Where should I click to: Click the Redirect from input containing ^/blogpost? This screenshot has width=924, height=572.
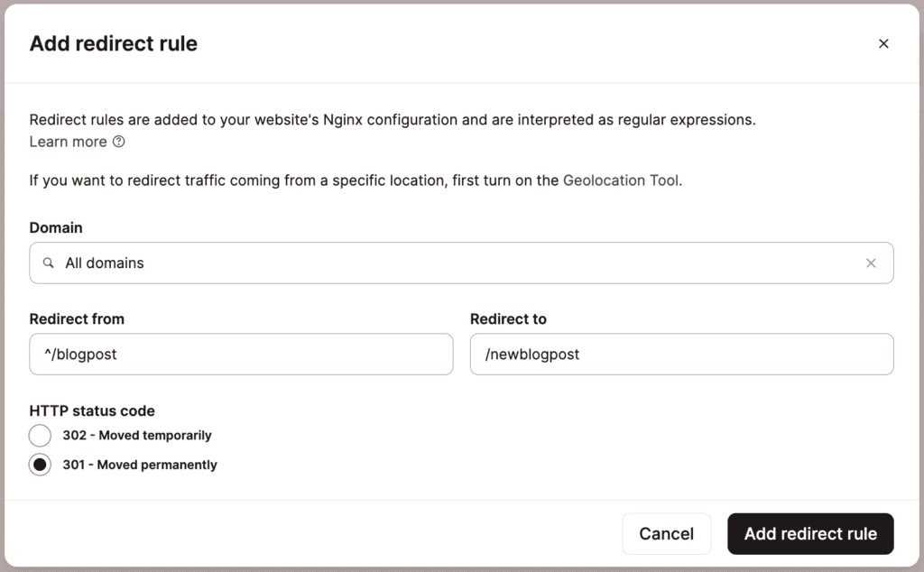coord(241,354)
